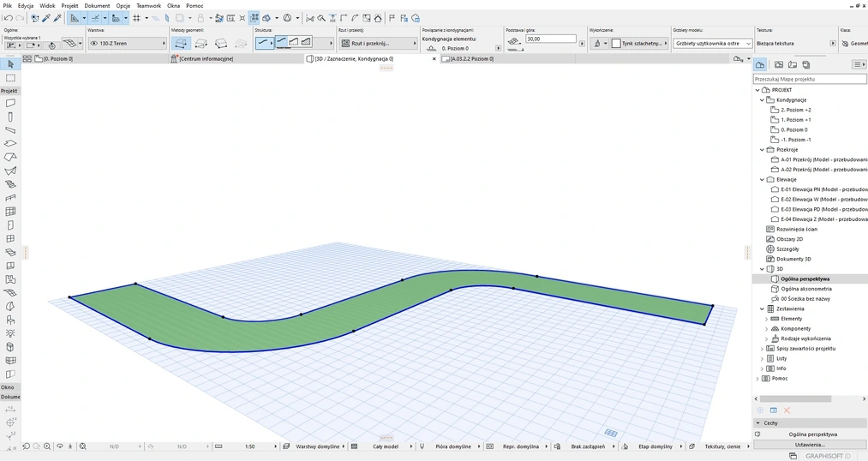Screen dimensions: 868x461
Task: Toggle the Project Map navigator view
Action: point(760,64)
